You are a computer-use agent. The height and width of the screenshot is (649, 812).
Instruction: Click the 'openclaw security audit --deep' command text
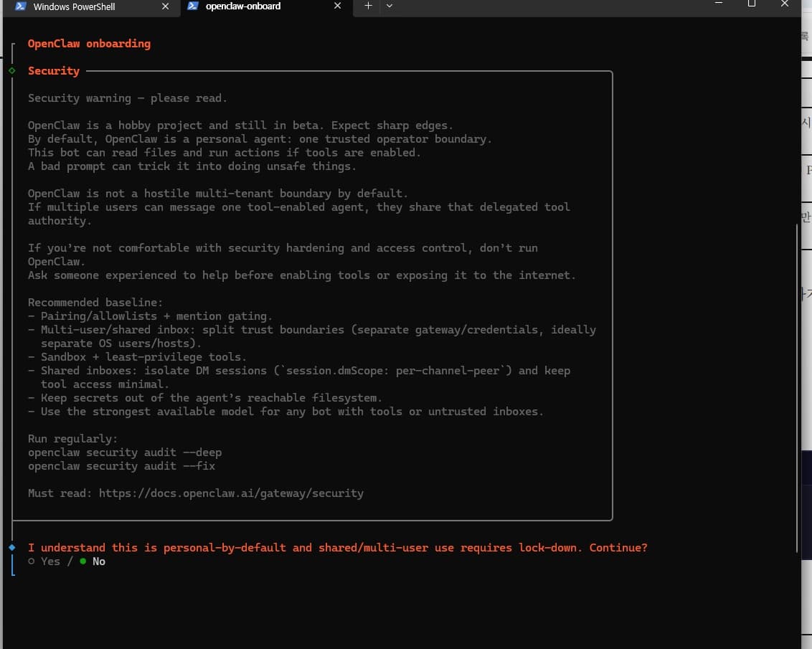125,453
